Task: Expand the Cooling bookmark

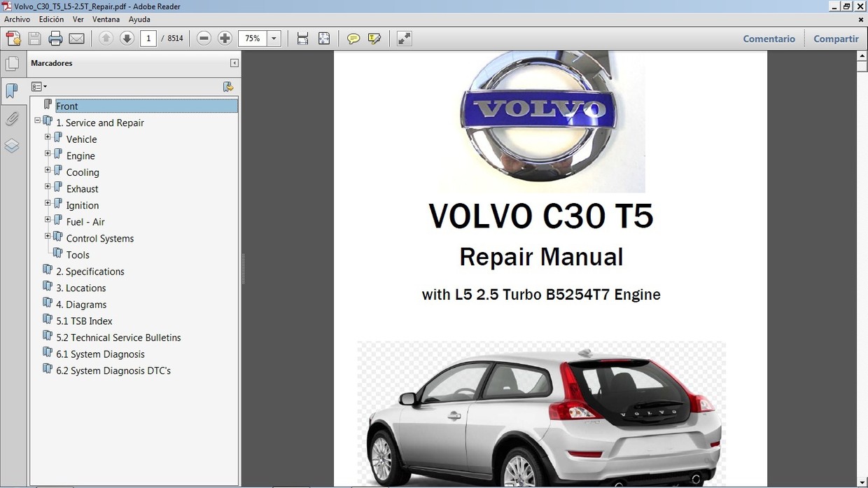Action: (x=48, y=170)
